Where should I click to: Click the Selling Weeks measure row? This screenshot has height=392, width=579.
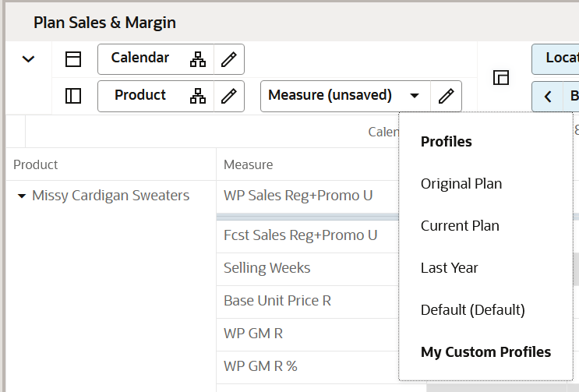pos(267,268)
